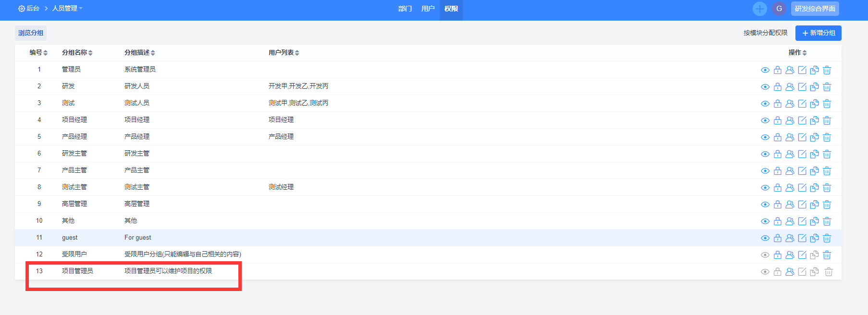Image resolution: width=868 pixels, height=315 pixels.
Task: Open 按模块分配权限 link
Action: click(766, 33)
